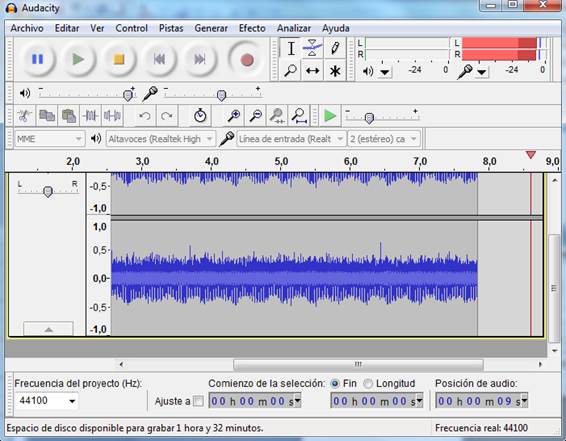Viewport: 566px width, 441px height.
Task: Click the red Record button
Action: tap(247, 60)
